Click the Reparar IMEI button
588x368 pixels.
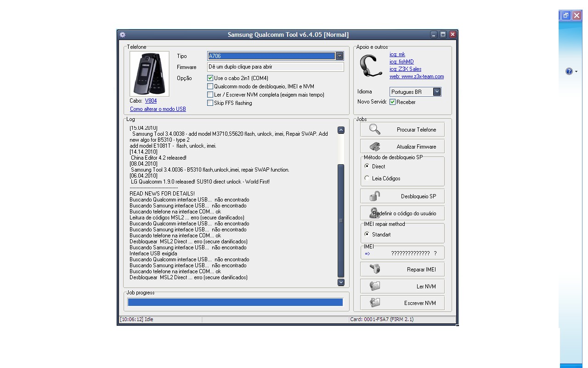[x=402, y=269]
